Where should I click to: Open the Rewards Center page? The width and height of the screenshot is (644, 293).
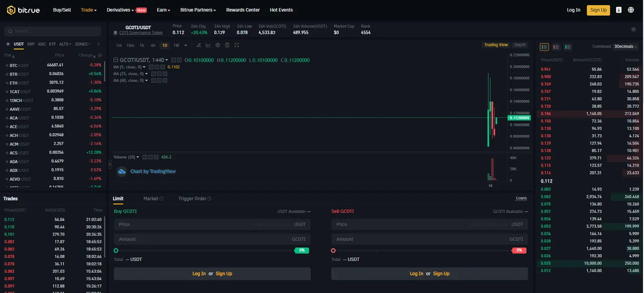243,10
